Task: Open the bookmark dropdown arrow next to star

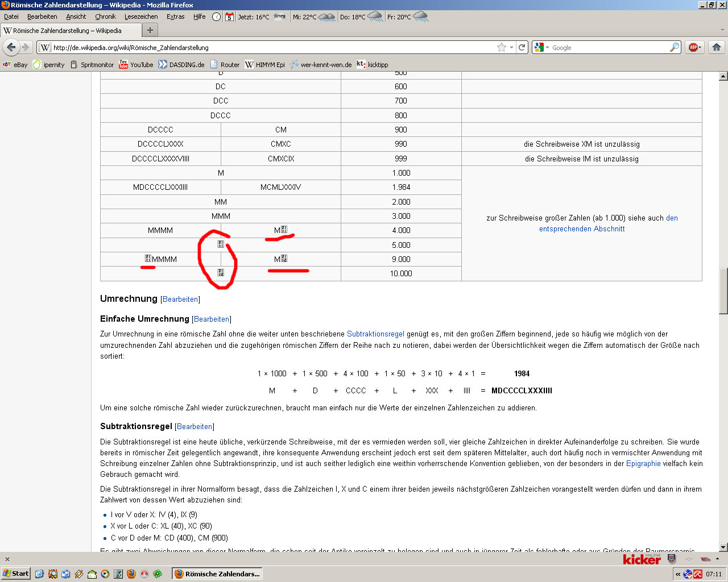Action: click(x=511, y=47)
